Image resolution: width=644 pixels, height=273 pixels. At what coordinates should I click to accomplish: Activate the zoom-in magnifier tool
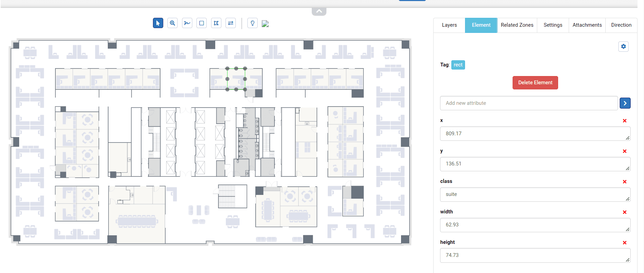[172, 23]
